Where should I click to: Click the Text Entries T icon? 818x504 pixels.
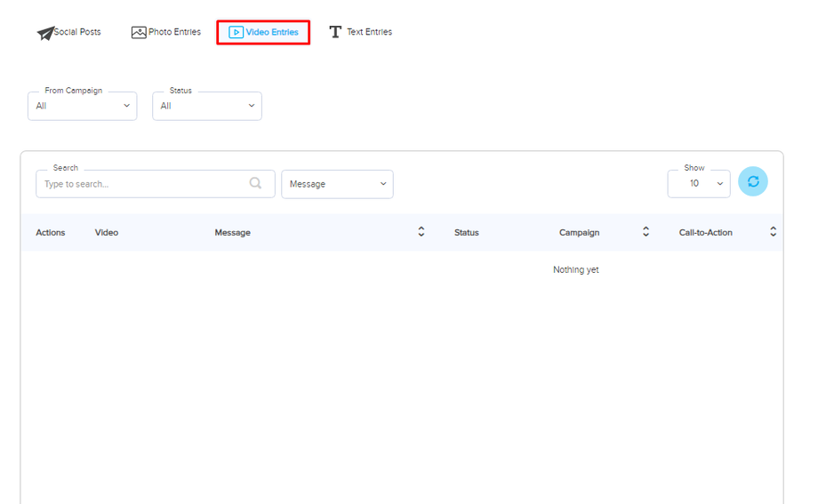(x=335, y=32)
